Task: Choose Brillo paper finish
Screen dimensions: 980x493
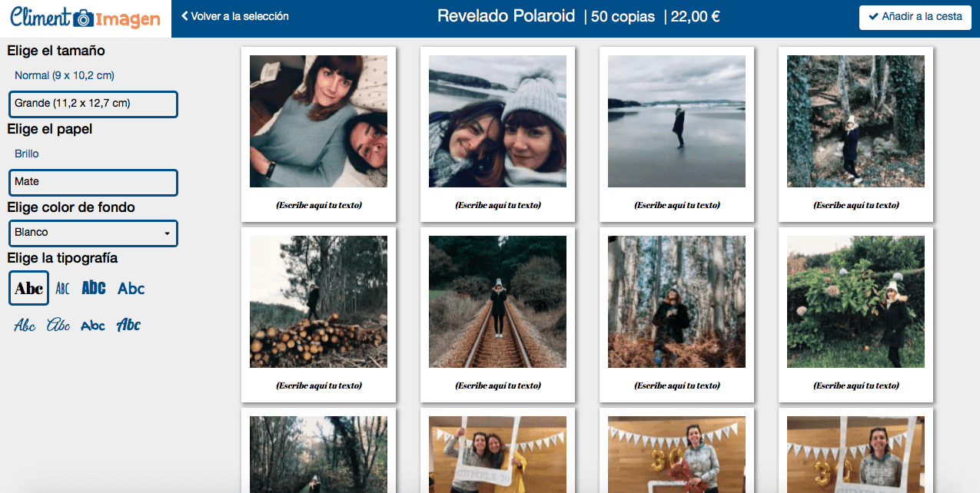Action: (x=27, y=154)
